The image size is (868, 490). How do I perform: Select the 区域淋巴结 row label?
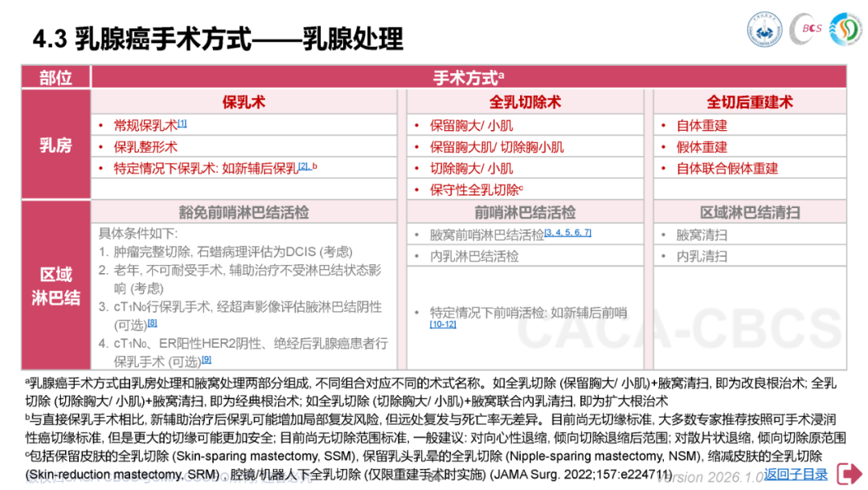(x=55, y=285)
